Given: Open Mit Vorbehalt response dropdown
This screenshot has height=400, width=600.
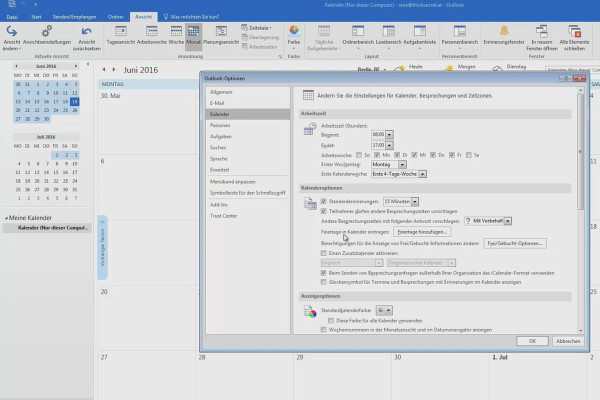Looking at the screenshot, I should click(x=507, y=221).
